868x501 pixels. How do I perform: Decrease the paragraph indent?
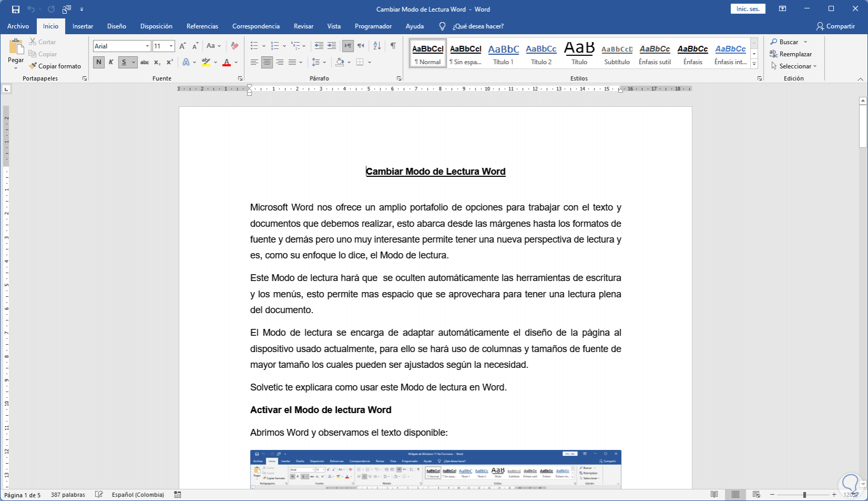pyautogui.click(x=319, y=46)
